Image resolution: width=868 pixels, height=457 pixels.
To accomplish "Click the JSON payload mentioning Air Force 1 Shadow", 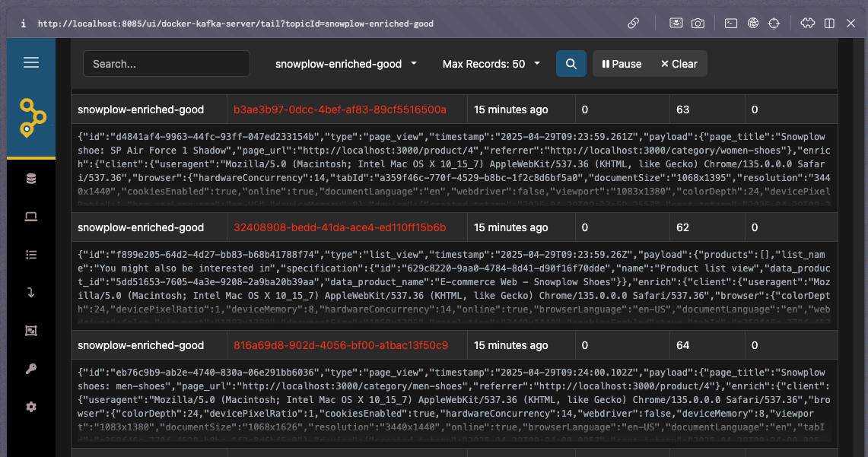I will pos(454,168).
